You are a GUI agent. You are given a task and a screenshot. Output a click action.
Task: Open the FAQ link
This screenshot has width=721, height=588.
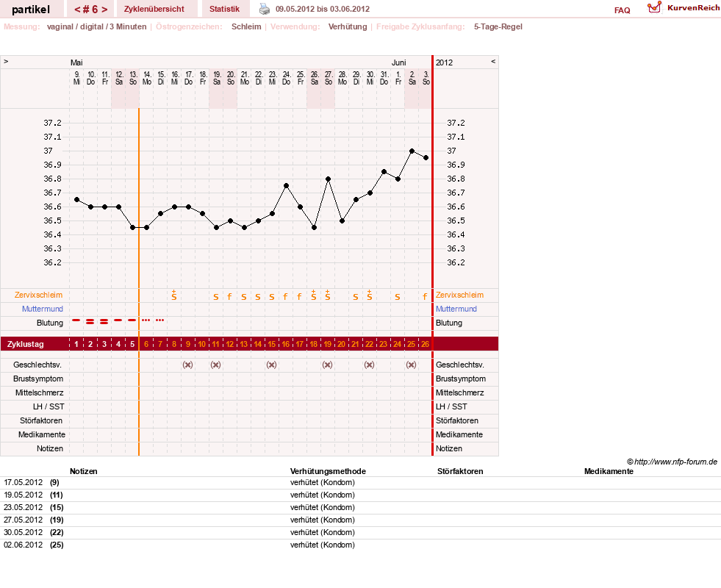point(622,10)
